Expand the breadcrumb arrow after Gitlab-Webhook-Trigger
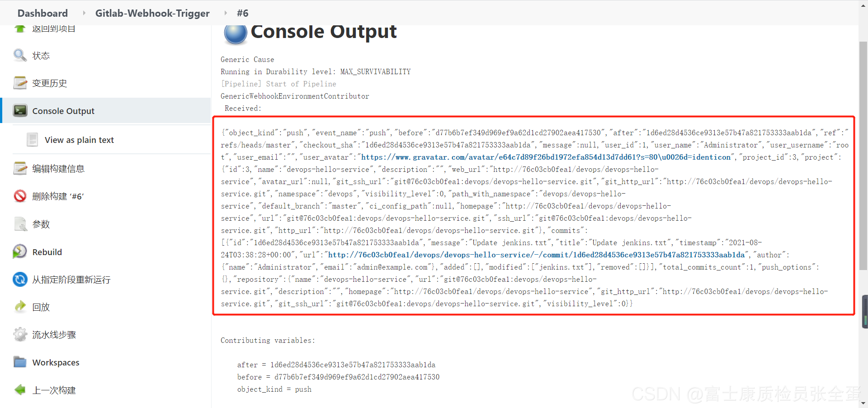Viewport: 868px width, 408px height. 225,13
